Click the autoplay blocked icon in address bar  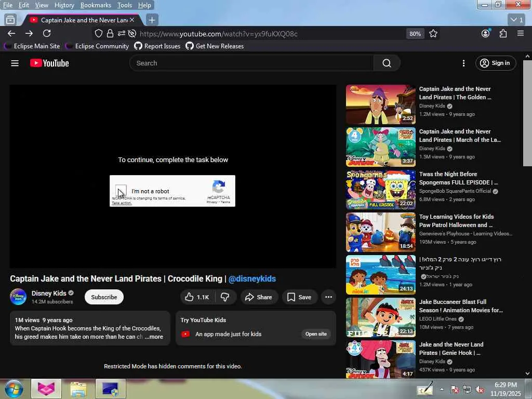click(x=132, y=33)
